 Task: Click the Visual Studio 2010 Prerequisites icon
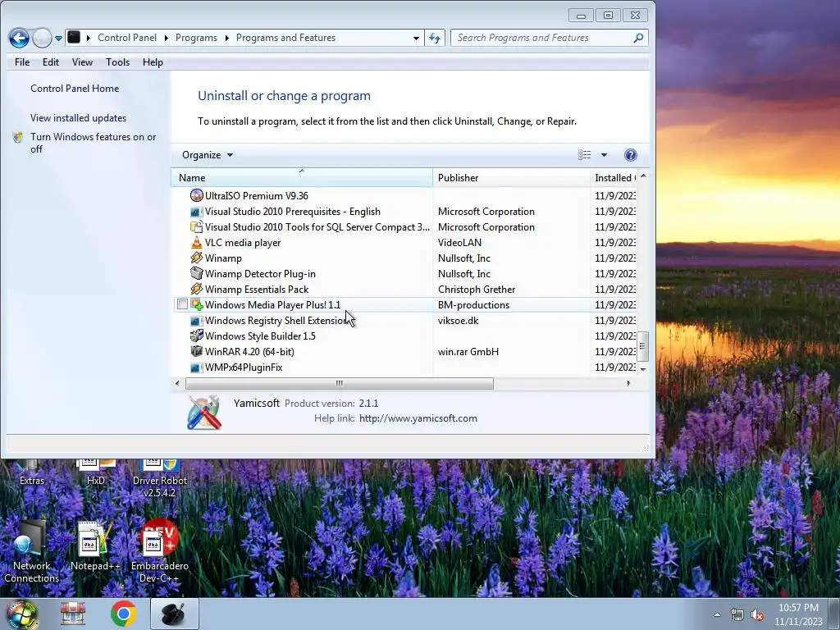tap(197, 212)
